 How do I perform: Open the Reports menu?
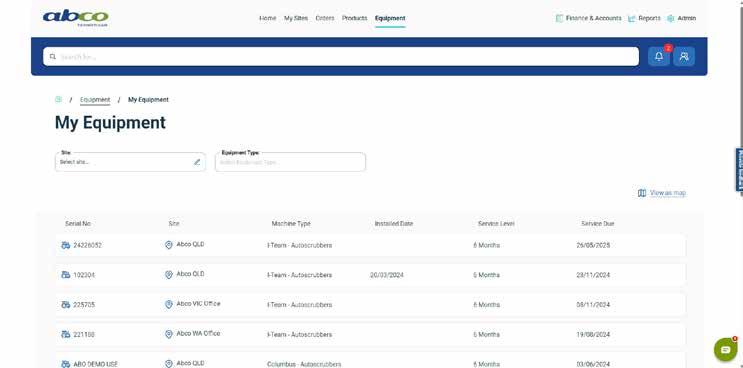649,18
